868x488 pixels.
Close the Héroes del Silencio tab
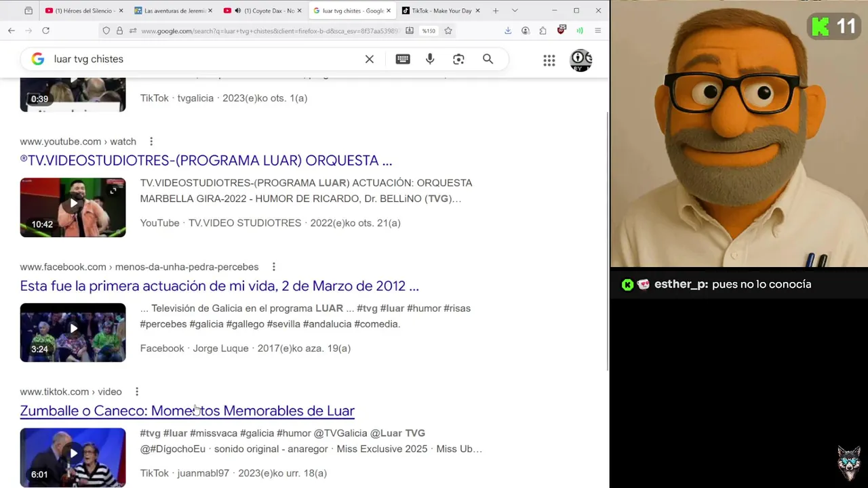pyautogui.click(x=121, y=11)
